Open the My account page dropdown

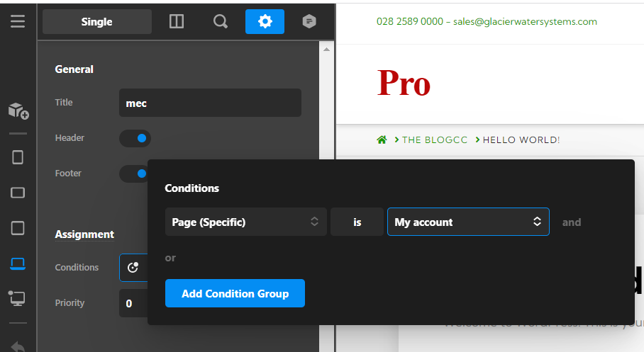(x=467, y=222)
